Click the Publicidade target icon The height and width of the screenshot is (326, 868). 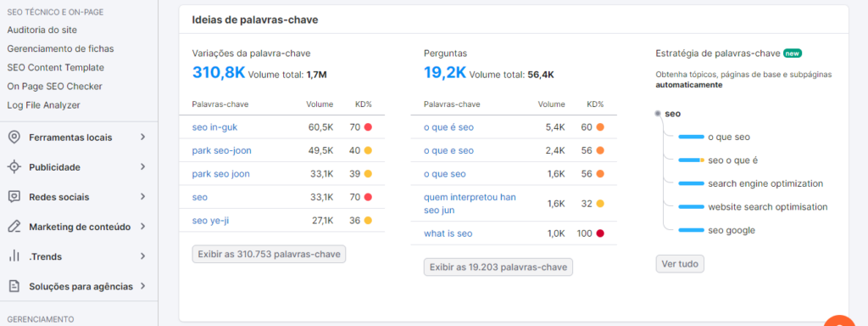[14, 167]
